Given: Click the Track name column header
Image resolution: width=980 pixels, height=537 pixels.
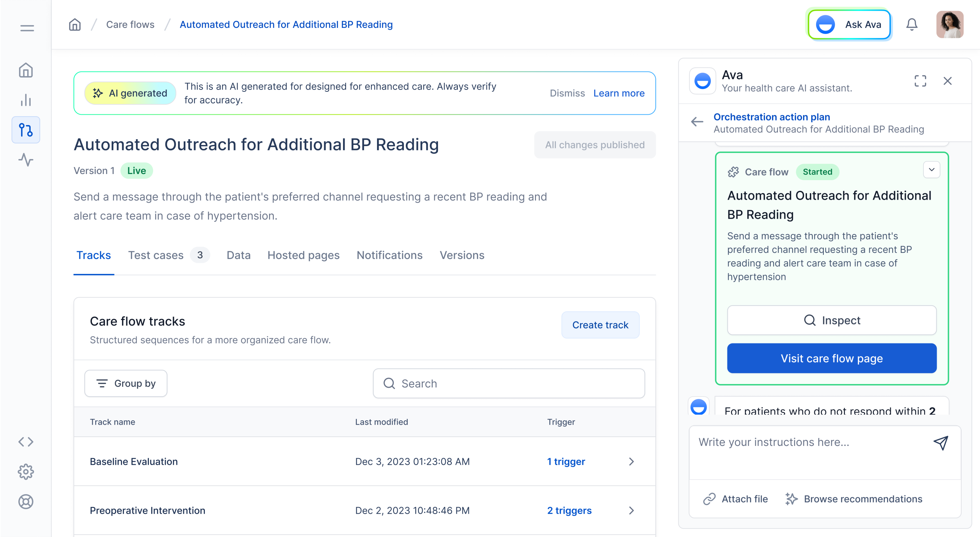Looking at the screenshot, I should tap(113, 422).
